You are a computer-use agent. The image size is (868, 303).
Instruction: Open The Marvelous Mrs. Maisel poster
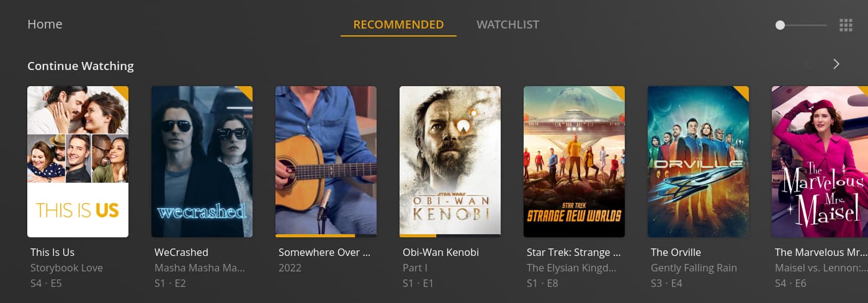(820, 162)
